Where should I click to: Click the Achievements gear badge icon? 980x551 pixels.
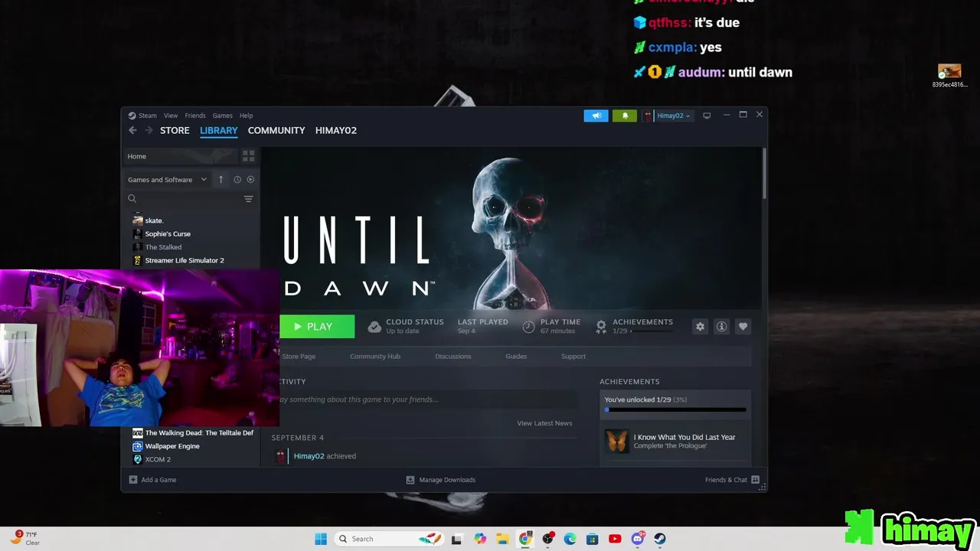tap(601, 327)
